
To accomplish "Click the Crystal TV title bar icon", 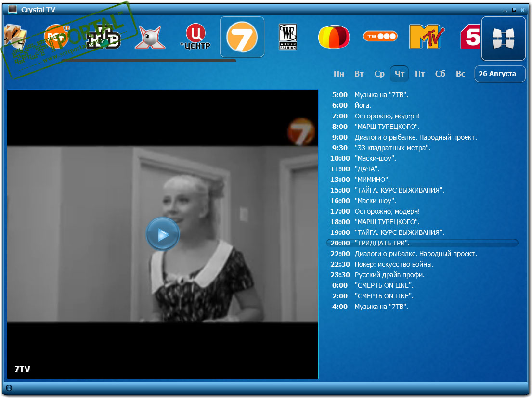I will coord(13,10).
